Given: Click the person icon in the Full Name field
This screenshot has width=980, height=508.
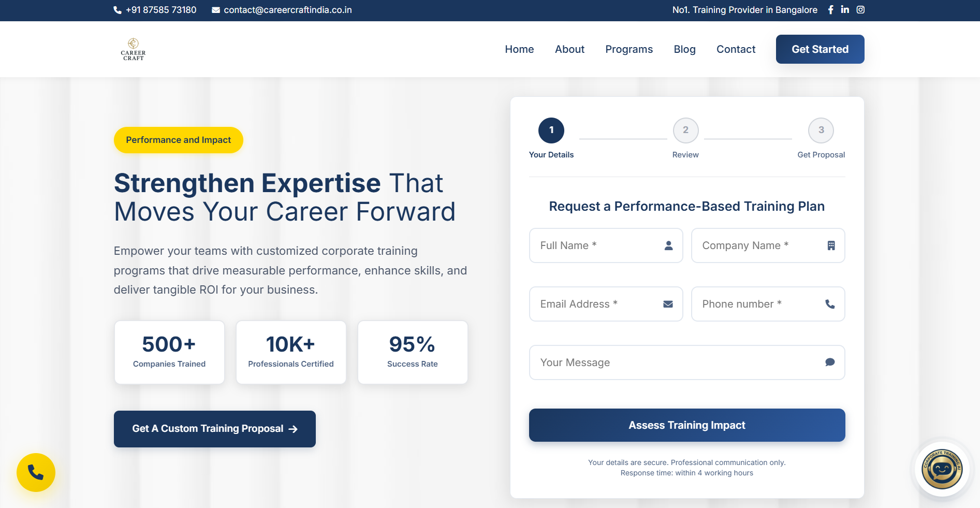Looking at the screenshot, I should (x=668, y=245).
